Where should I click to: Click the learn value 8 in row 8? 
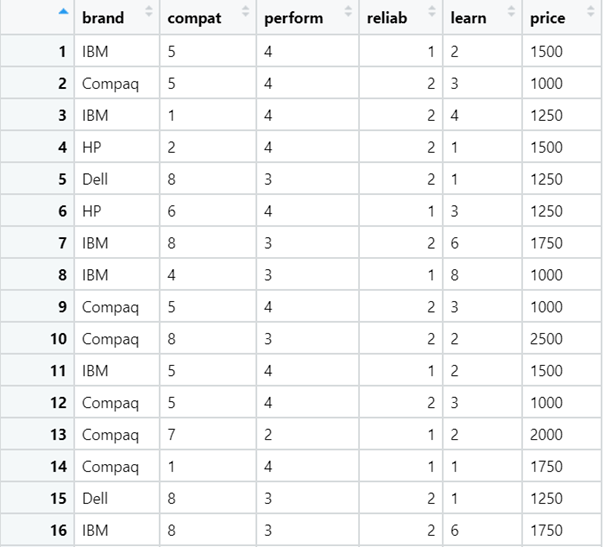pyautogui.click(x=455, y=275)
